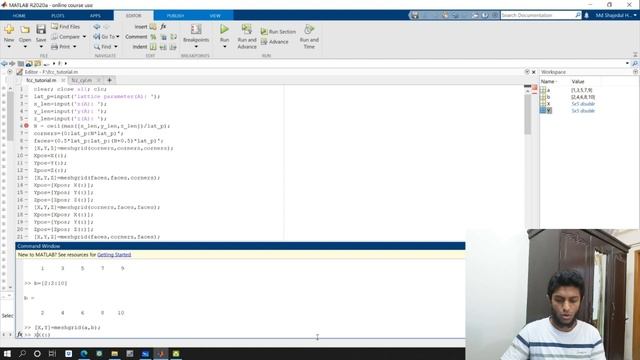
Task: Click the Comment percent icon
Action: (x=153, y=37)
